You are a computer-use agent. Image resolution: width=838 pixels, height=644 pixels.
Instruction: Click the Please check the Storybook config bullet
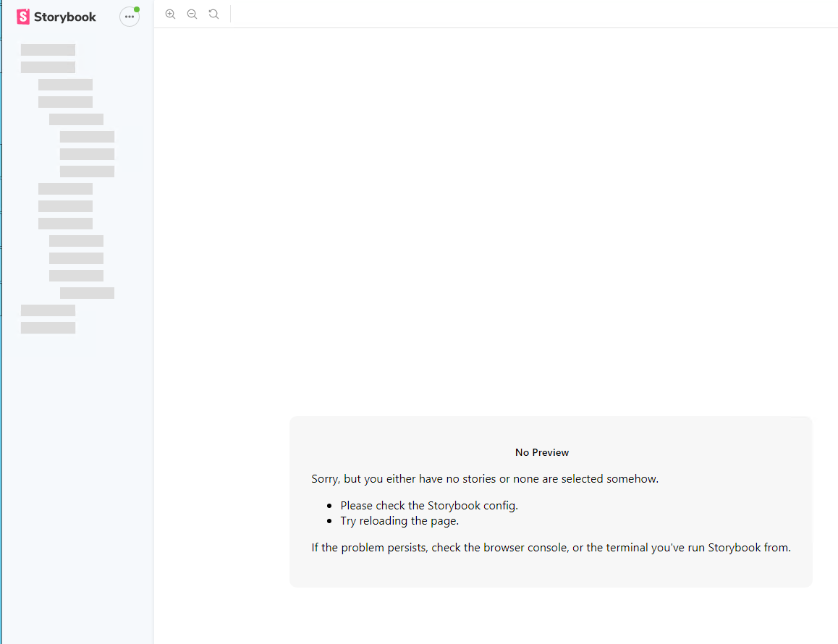(429, 505)
